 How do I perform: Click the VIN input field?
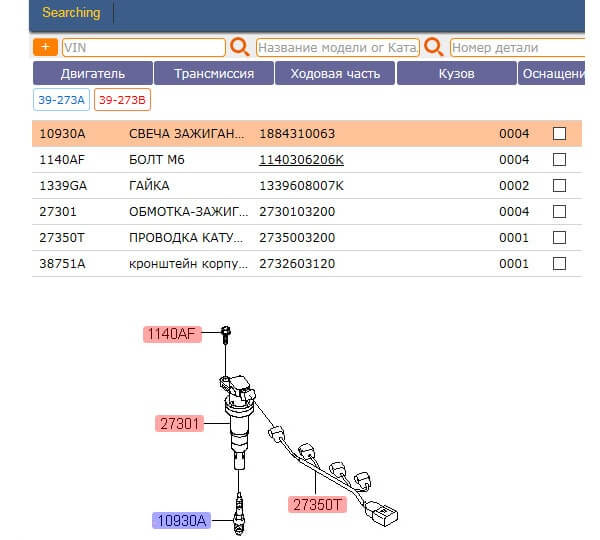tap(144, 47)
